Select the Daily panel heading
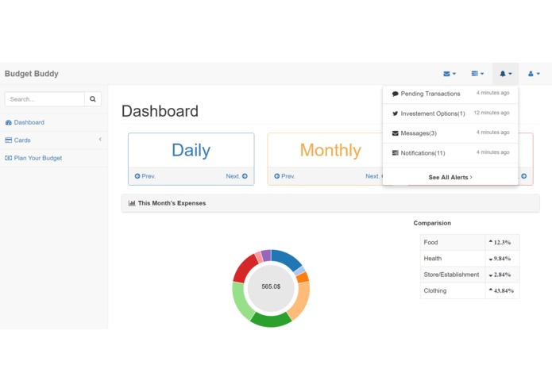Image resolution: width=552 pixels, height=392 pixels. tap(191, 150)
